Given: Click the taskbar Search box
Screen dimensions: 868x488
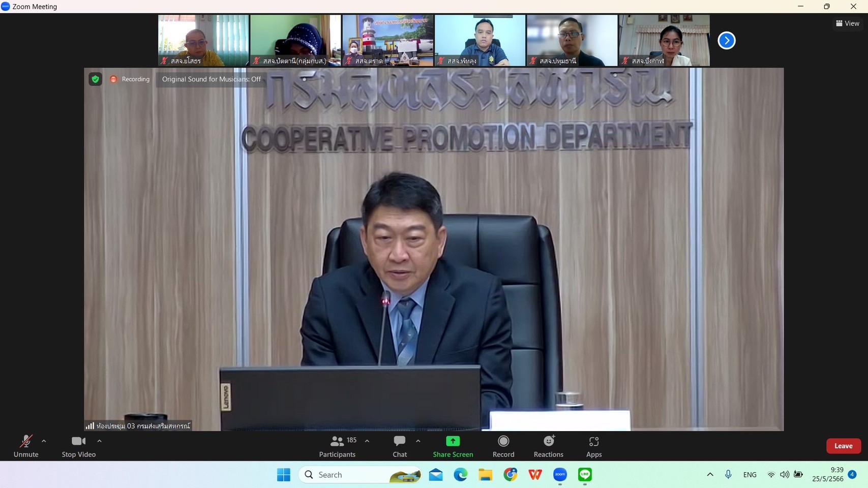Looking at the screenshot, I should pyautogui.click(x=360, y=475).
